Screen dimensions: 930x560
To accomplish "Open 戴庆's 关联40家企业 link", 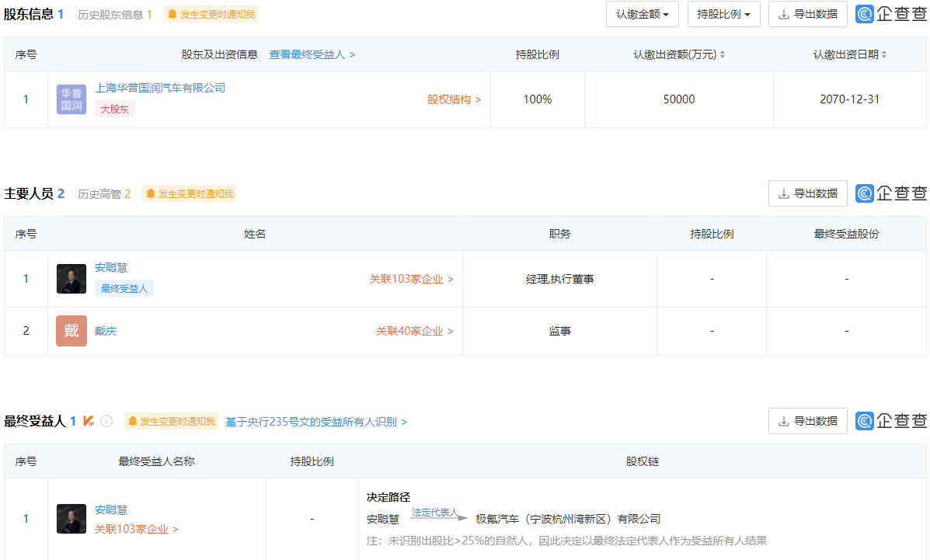I will [x=414, y=331].
